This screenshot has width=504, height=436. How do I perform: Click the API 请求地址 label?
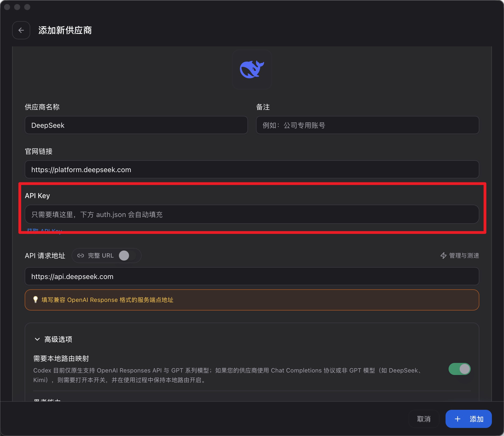click(x=45, y=256)
